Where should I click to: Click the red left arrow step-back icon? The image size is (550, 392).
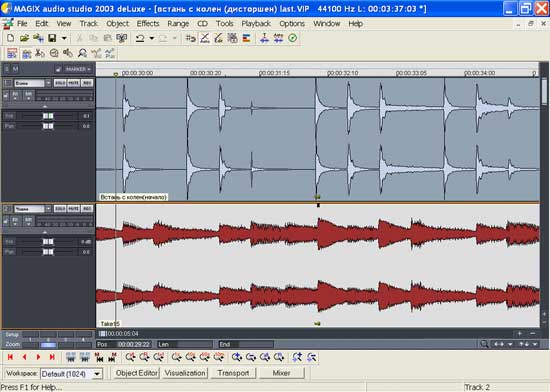[24, 357]
